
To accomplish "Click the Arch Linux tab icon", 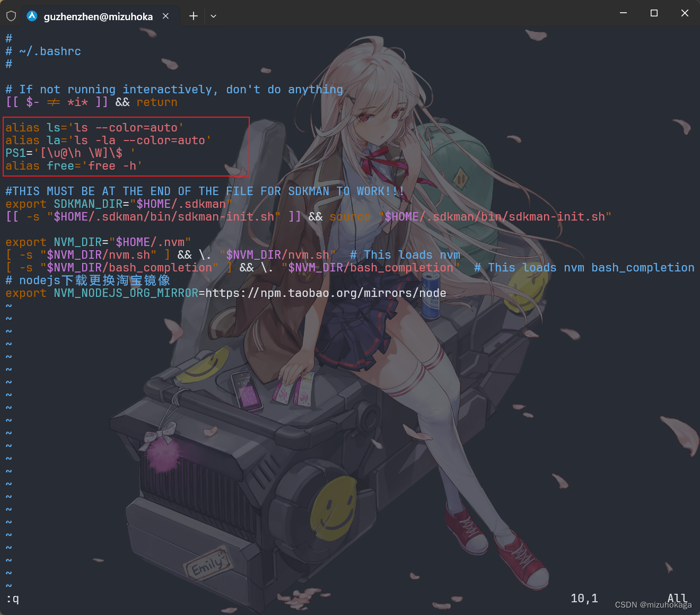I will (x=32, y=16).
